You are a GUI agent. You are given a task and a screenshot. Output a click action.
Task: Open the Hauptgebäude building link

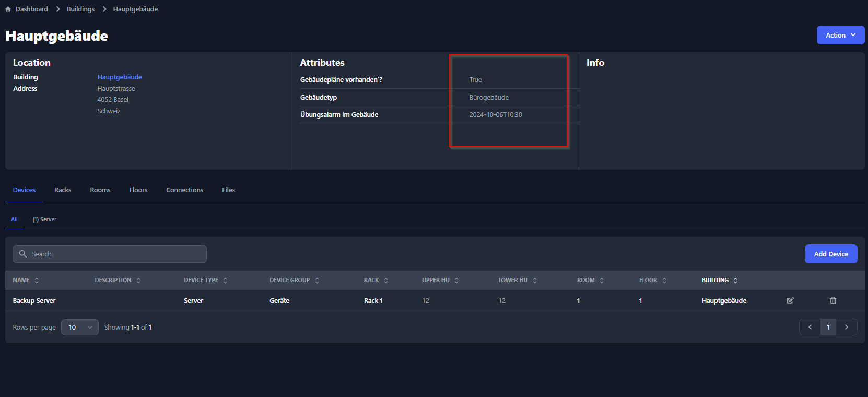[120, 77]
